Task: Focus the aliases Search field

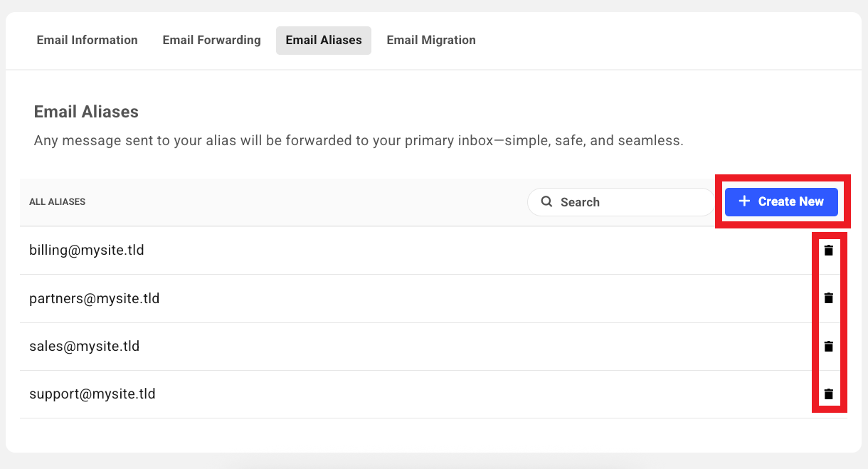Action: 620,202
